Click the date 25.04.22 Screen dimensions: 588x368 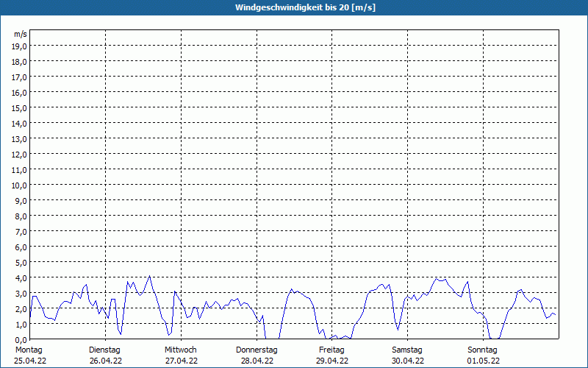pos(30,361)
